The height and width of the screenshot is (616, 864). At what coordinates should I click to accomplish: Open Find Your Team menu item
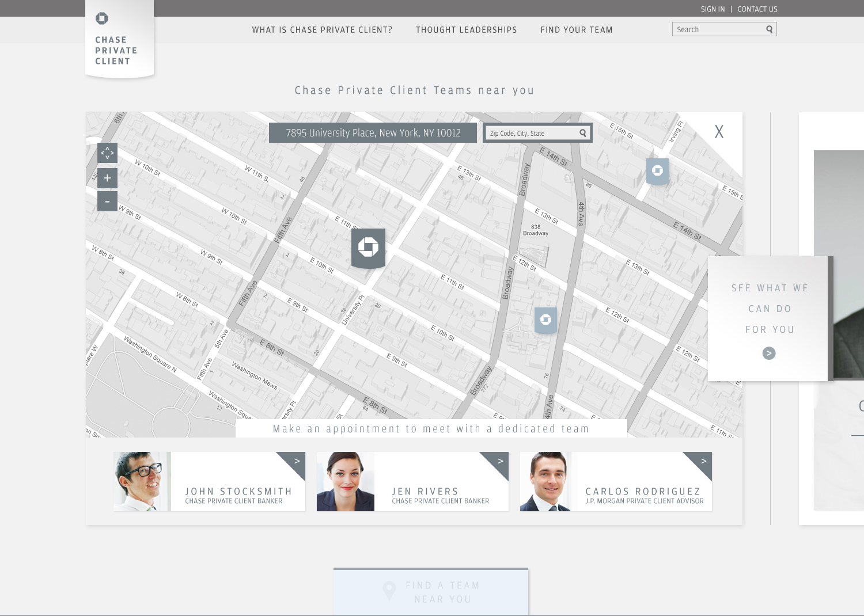577,30
